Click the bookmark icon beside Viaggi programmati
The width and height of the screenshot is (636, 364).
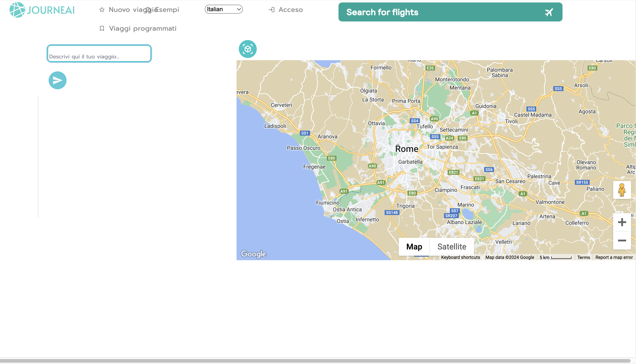coord(102,28)
